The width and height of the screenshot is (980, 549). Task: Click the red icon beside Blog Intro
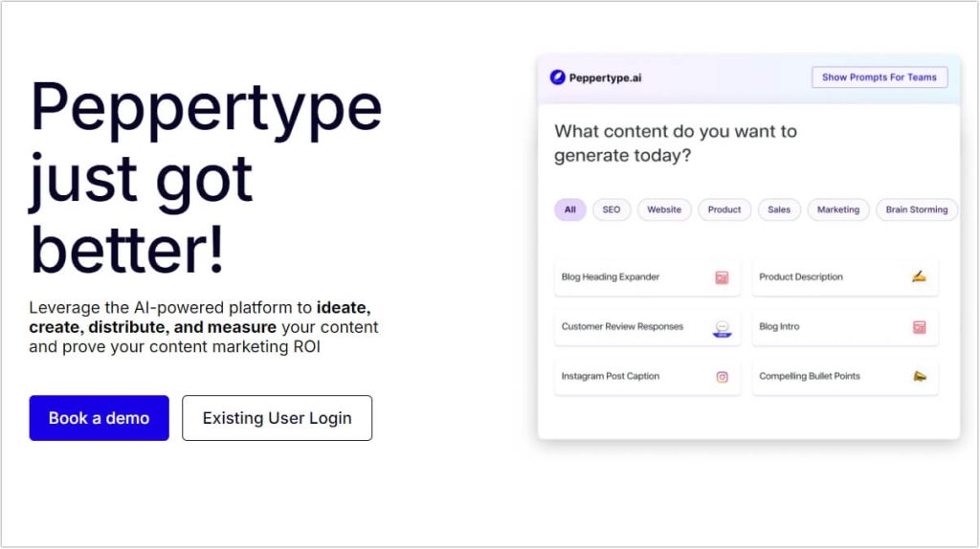pos(919,327)
